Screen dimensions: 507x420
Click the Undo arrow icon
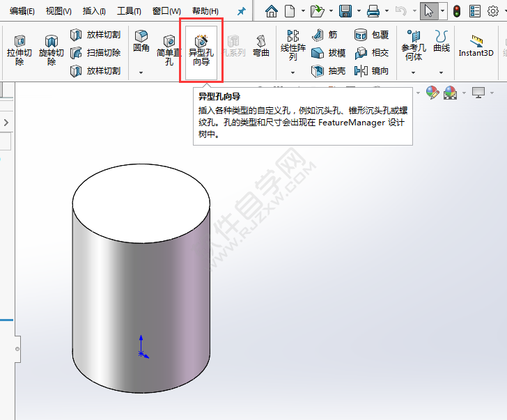point(401,11)
